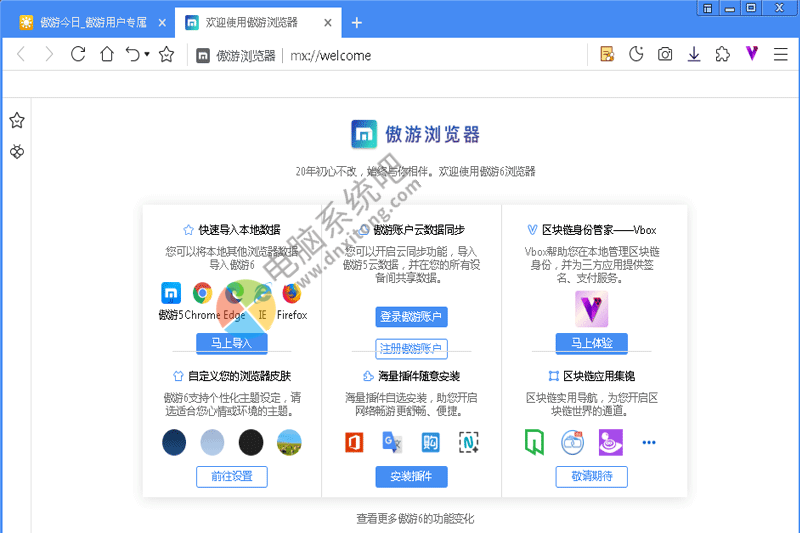Screen dimensions: 800x533
Task: Click the 购 shopping plugin icon
Action: click(x=430, y=442)
